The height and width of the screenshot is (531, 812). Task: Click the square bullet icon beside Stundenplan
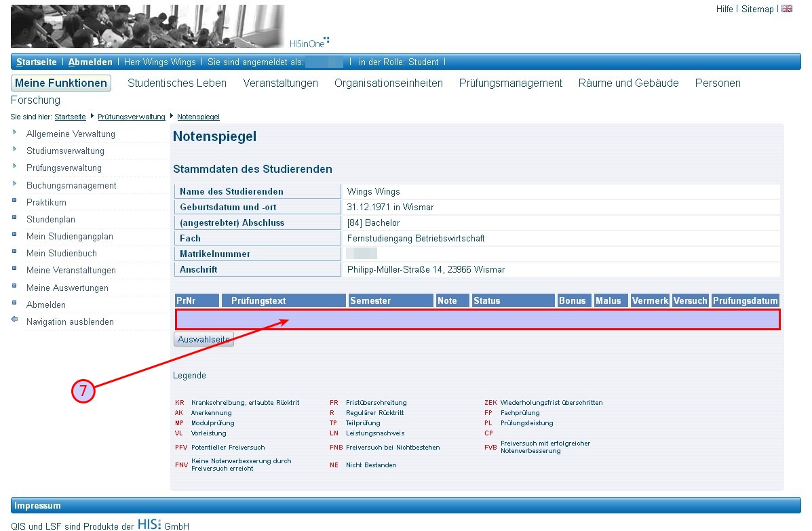(15, 218)
